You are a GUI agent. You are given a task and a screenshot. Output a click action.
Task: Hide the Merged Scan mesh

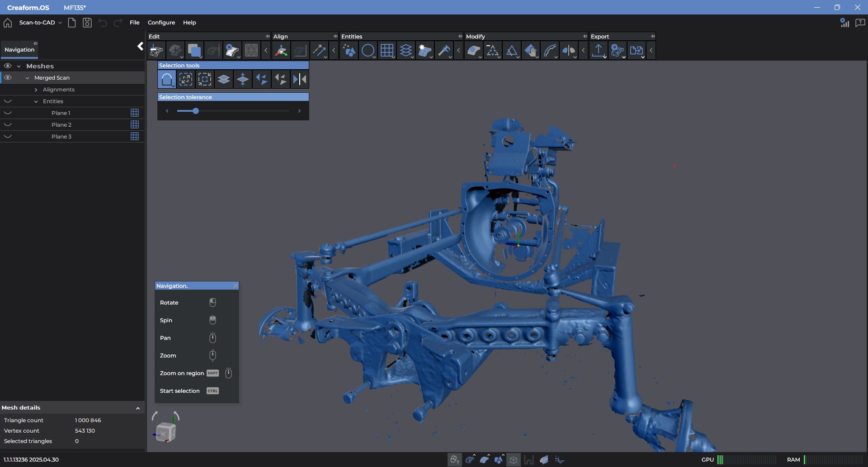click(8, 78)
